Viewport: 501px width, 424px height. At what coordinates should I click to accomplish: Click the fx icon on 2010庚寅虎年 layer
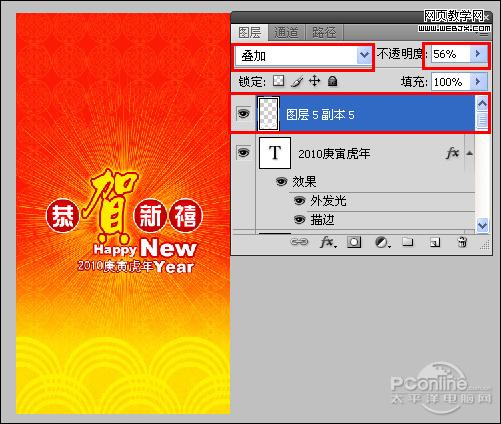coord(452,153)
